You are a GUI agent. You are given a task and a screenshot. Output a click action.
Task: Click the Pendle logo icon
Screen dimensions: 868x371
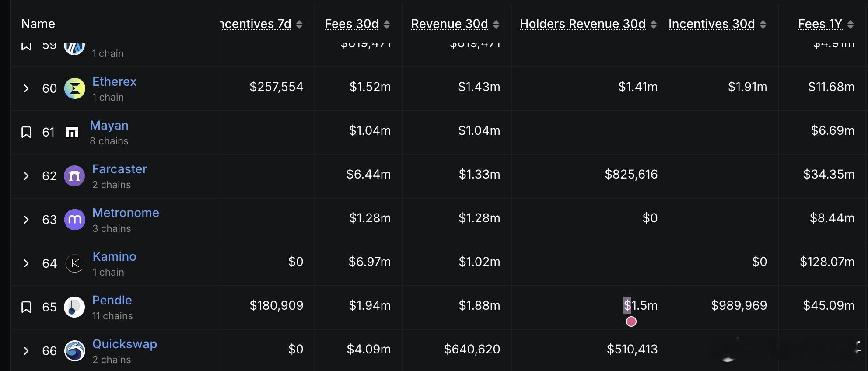coord(74,307)
